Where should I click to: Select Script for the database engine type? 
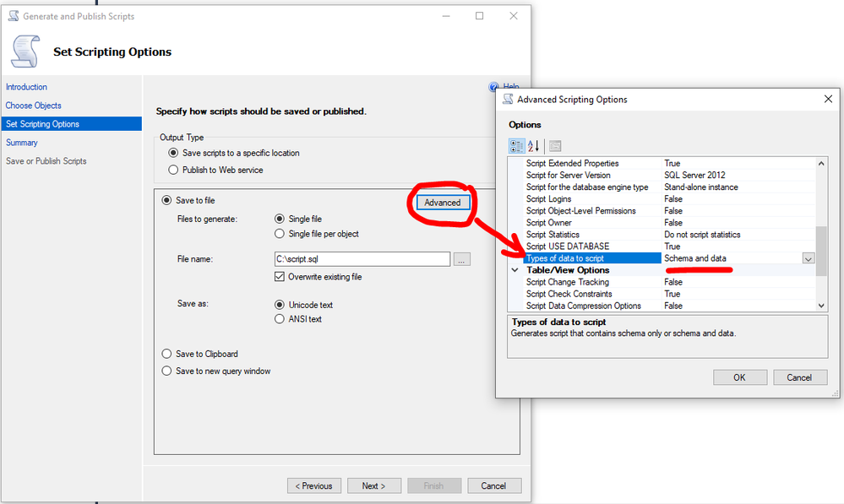point(670,187)
